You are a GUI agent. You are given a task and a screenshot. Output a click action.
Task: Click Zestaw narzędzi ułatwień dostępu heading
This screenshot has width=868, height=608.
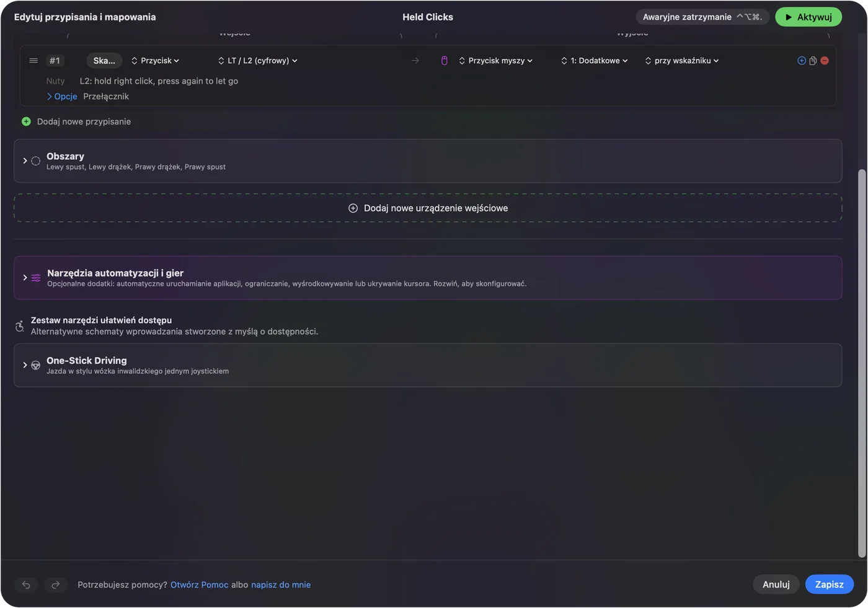pyautogui.click(x=102, y=320)
